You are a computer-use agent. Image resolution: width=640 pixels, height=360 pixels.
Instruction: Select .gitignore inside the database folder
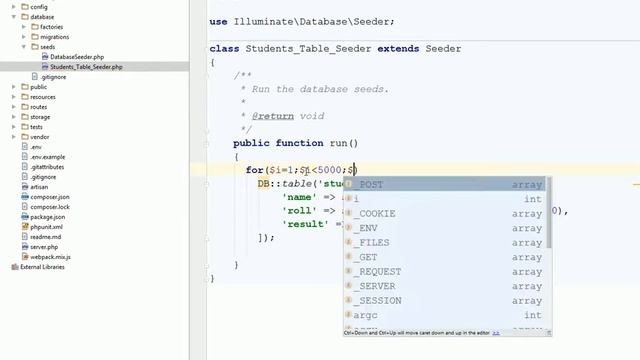[53, 77]
